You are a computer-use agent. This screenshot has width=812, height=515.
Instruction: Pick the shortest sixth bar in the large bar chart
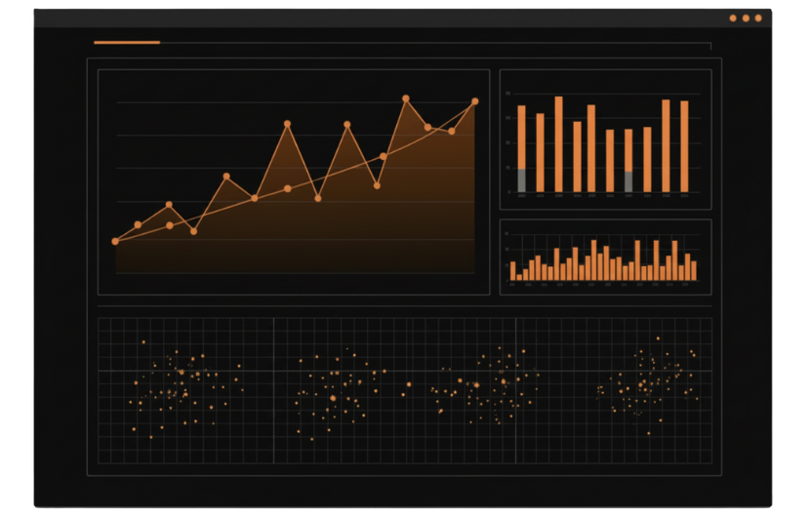[x=610, y=161]
